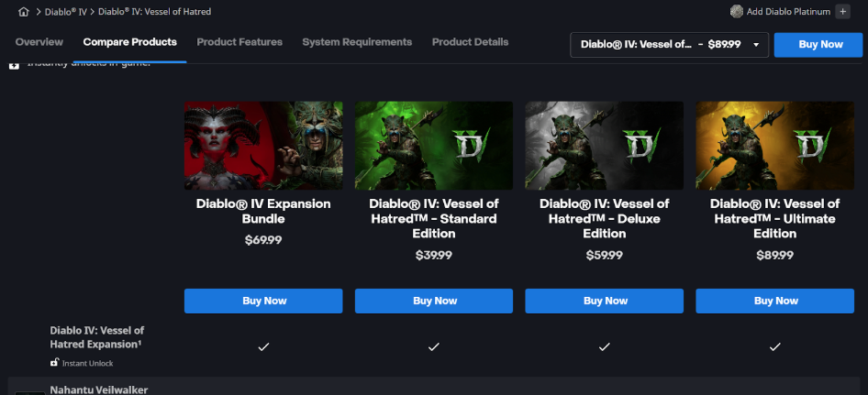Image resolution: width=868 pixels, height=395 pixels.
Task: Buy the Ultimate Edition for $89.99
Action: [775, 301]
